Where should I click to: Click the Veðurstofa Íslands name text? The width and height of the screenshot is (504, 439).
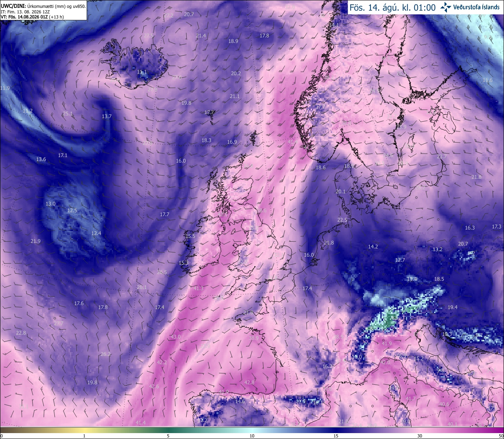(476, 7)
